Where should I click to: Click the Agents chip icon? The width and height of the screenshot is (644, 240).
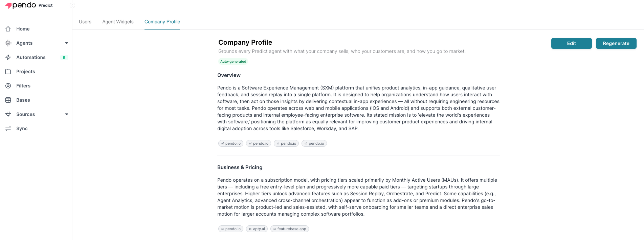tap(8, 43)
